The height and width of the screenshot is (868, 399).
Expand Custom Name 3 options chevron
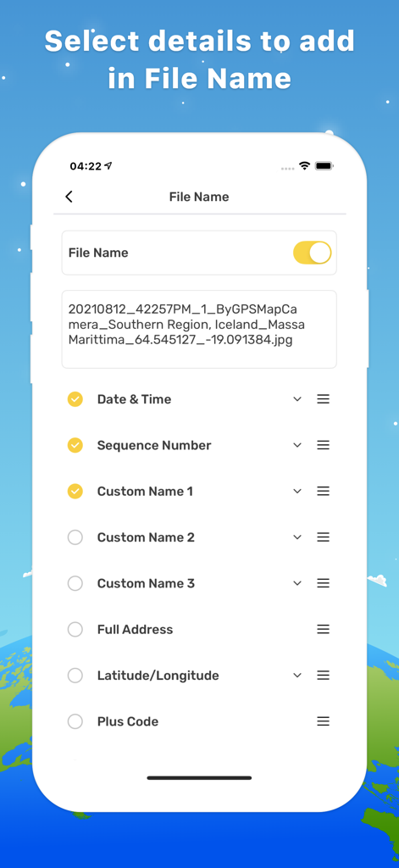pyautogui.click(x=297, y=583)
